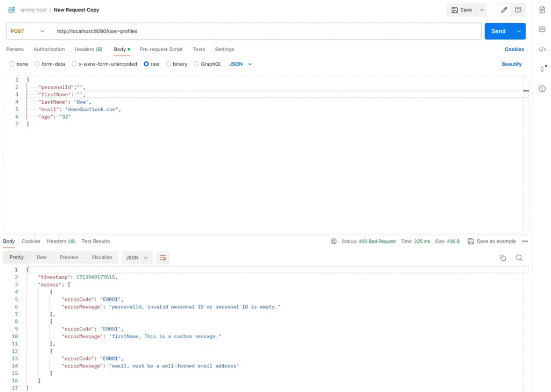Select the GraphQL radio button
Image resolution: width=551 pixels, height=392 pixels.
coord(196,64)
